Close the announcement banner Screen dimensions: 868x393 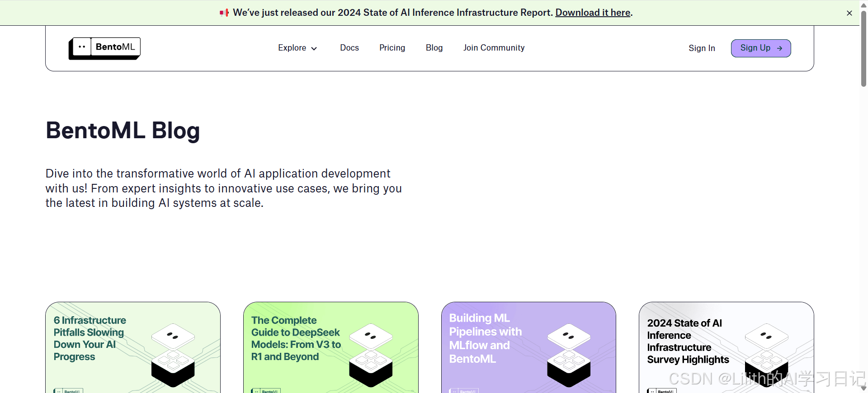849,13
